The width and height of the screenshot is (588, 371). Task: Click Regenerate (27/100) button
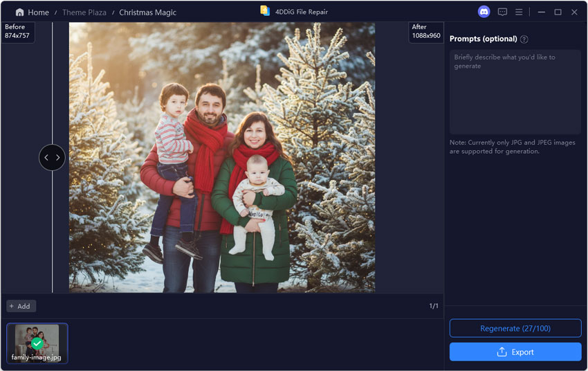[x=515, y=328]
